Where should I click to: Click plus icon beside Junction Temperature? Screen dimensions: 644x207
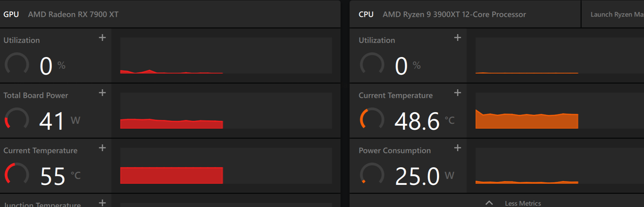[102, 202]
